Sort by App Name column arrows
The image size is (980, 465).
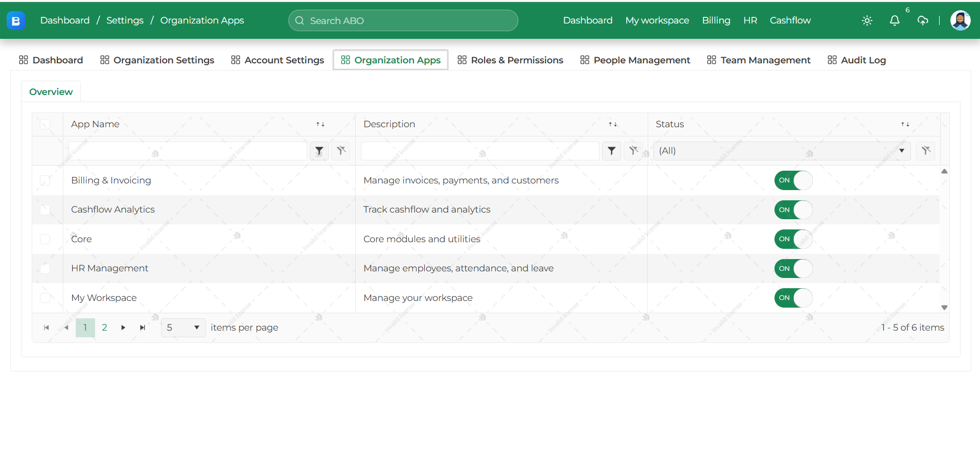point(321,124)
